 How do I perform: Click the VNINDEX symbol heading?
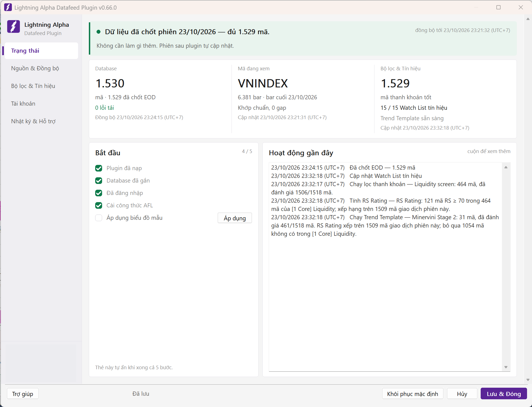263,83
